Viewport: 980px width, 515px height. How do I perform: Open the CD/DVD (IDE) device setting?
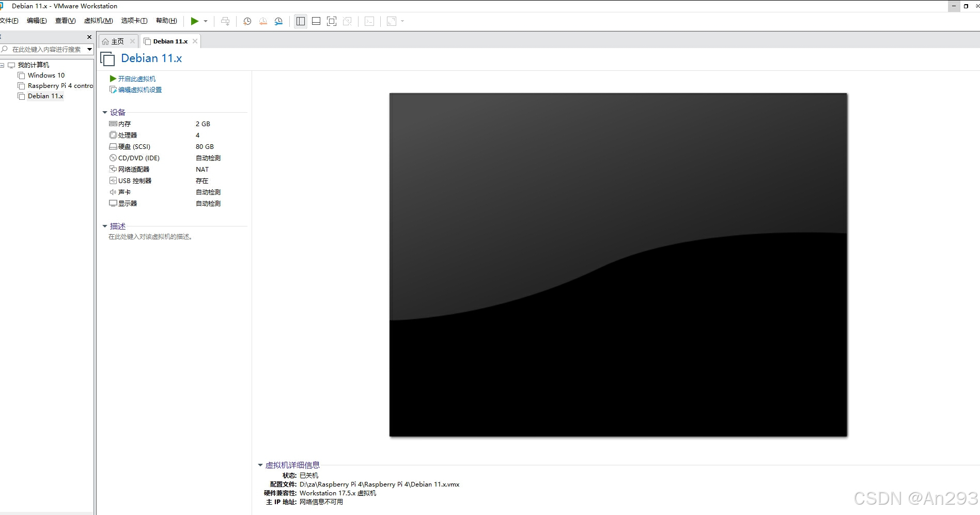click(139, 158)
